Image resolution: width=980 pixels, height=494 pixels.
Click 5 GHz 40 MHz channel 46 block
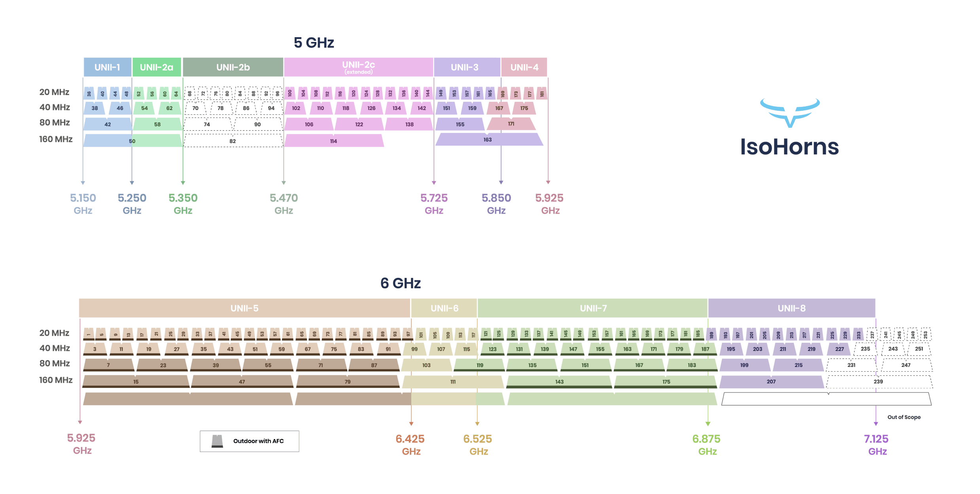coord(120,108)
